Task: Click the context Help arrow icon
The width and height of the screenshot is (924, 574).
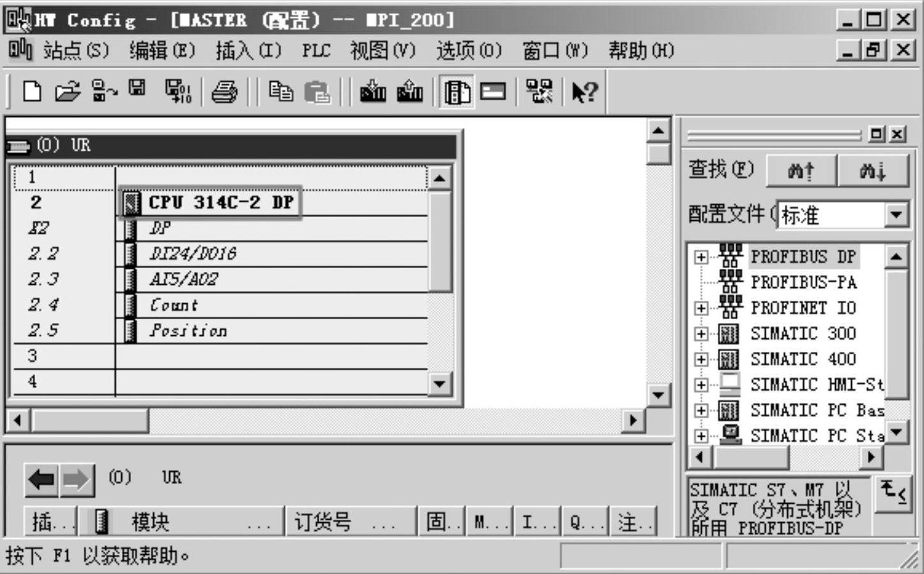Action: coord(585,92)
